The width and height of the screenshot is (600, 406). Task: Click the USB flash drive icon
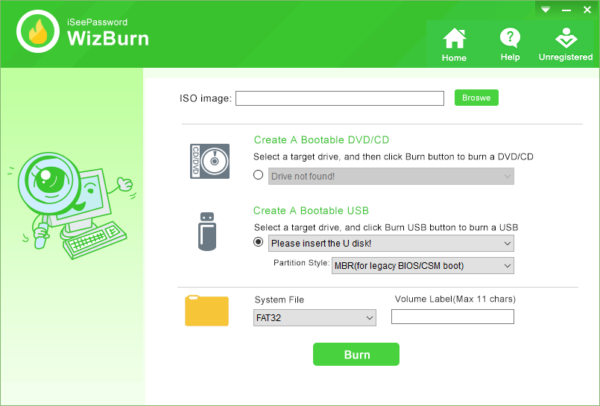pos(207,232)
